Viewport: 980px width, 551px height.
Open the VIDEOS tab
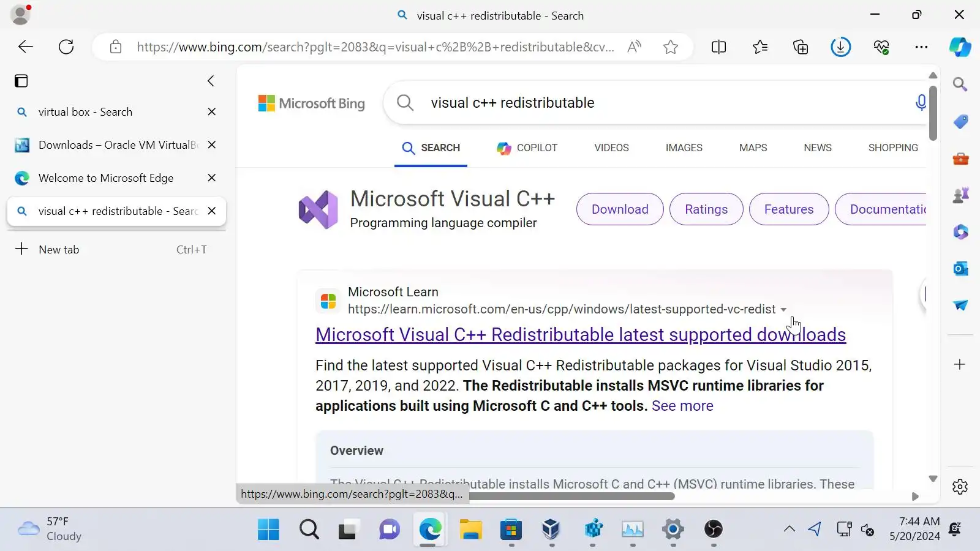click(x=611, y=148)
